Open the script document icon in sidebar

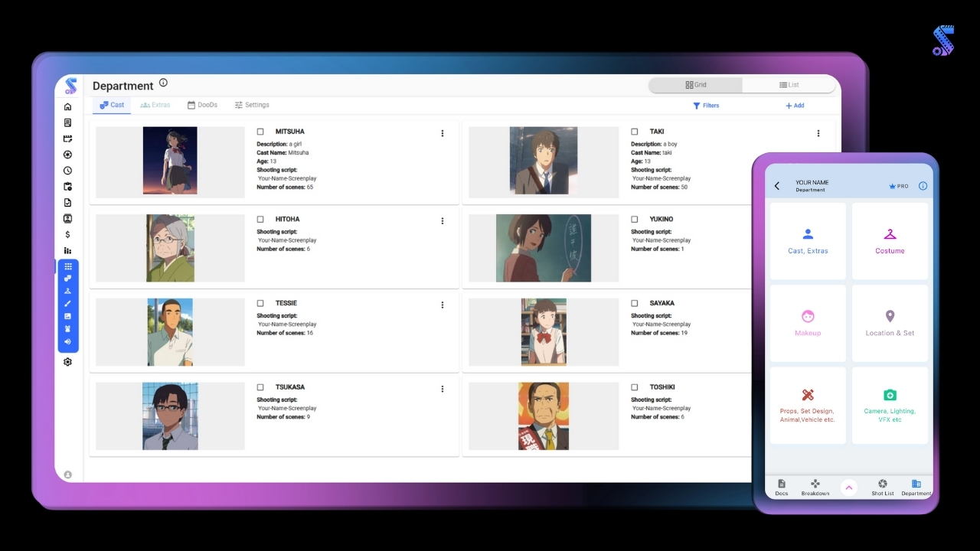(x=67, y=123)
